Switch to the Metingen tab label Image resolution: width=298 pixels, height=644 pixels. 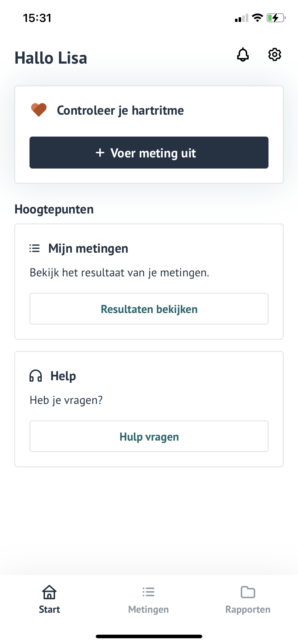tap(148, 609)
